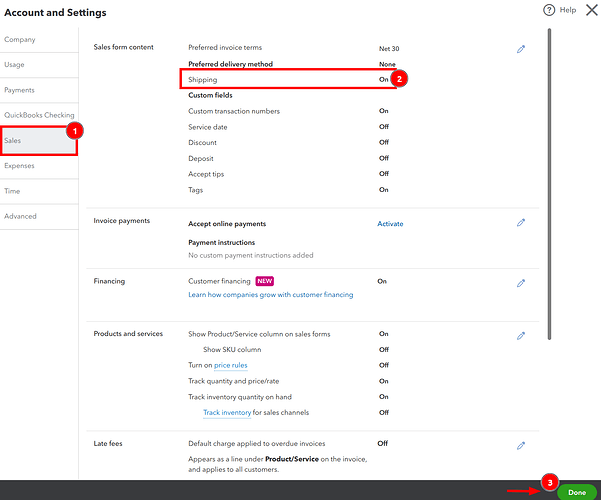Screen dimensions: 601x500
Task: Open the Expenses settings tab
Action: pos(20,165)
